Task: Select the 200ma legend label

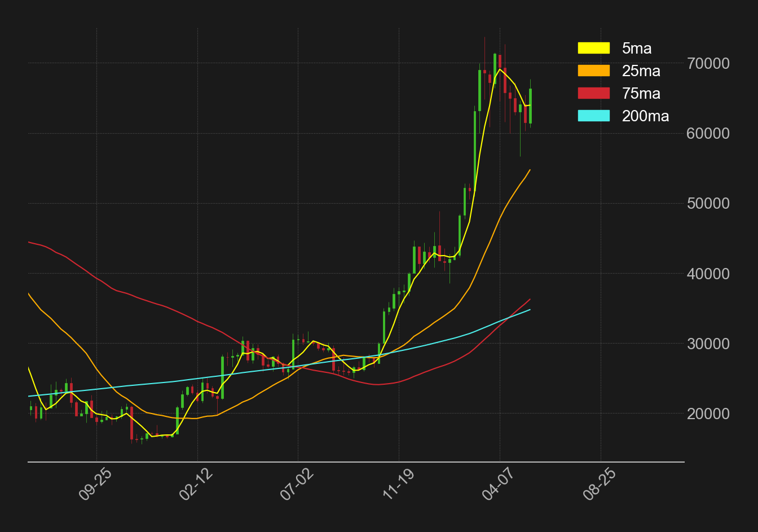Action: (646, 116)
